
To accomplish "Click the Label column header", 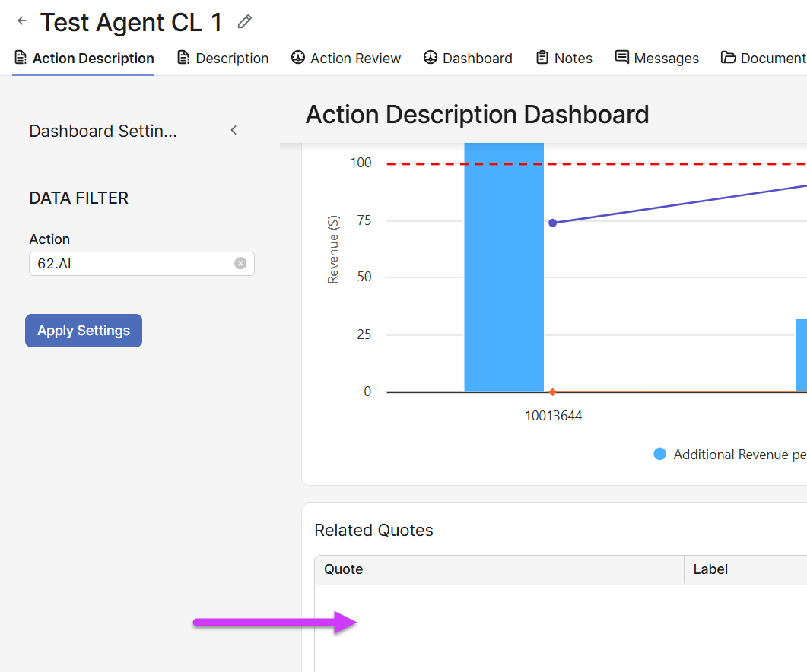I will [x=710, y=569].
